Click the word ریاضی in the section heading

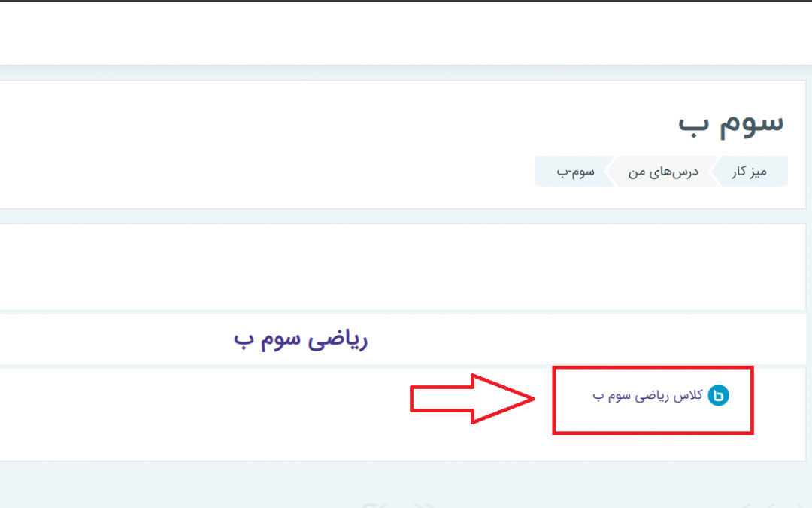click(338, 340)
